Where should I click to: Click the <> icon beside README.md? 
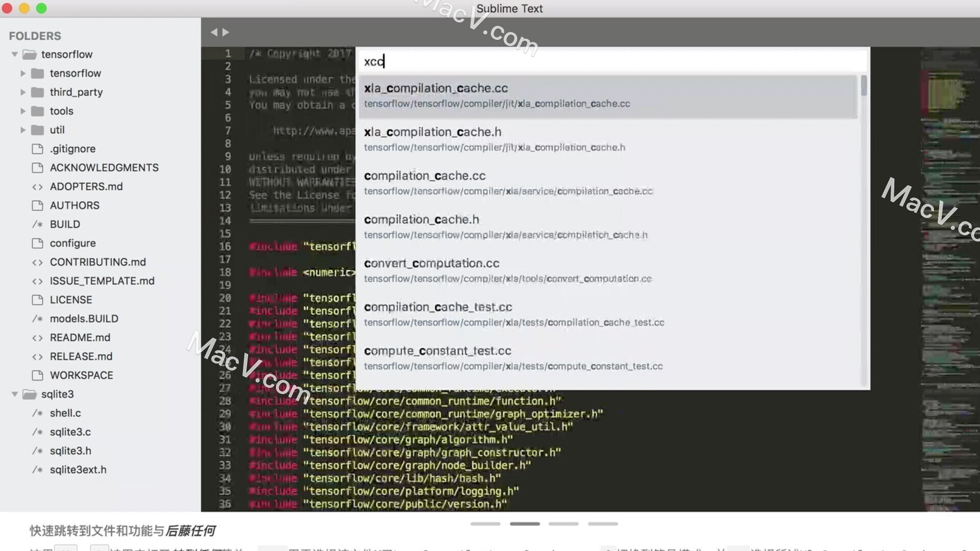point(38,337)
